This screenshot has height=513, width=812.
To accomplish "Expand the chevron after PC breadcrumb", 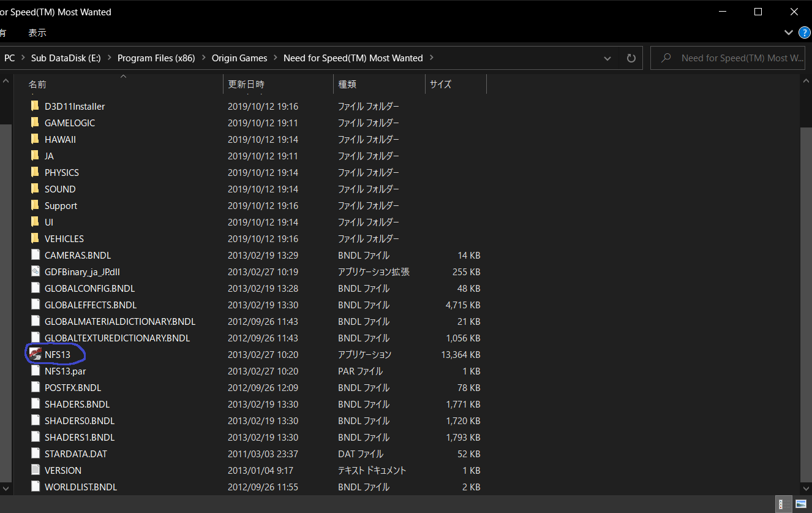I will click(x=23, y=58).
